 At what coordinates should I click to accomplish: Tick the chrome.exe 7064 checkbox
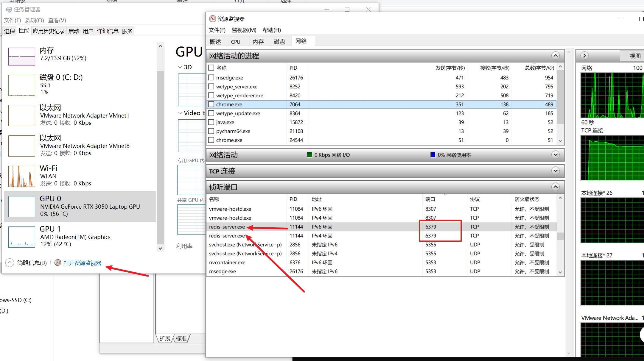pos(211,104)
